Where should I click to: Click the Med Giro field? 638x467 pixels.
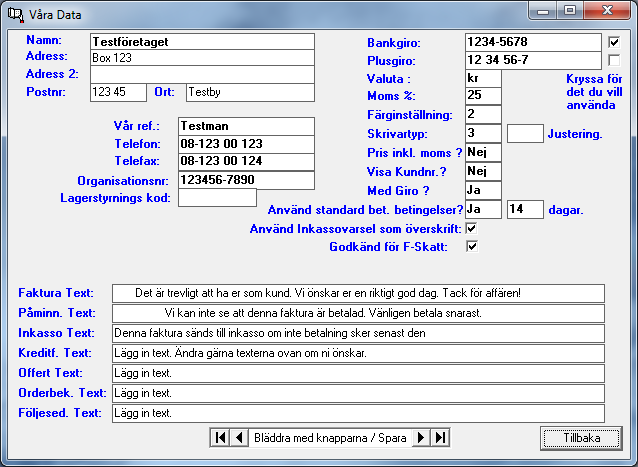483,190
